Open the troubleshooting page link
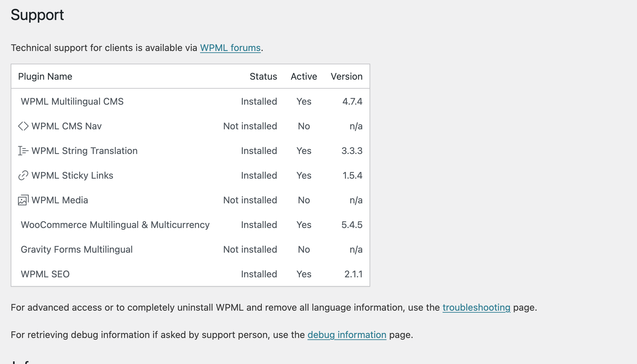637x364 pixels. 476,307
